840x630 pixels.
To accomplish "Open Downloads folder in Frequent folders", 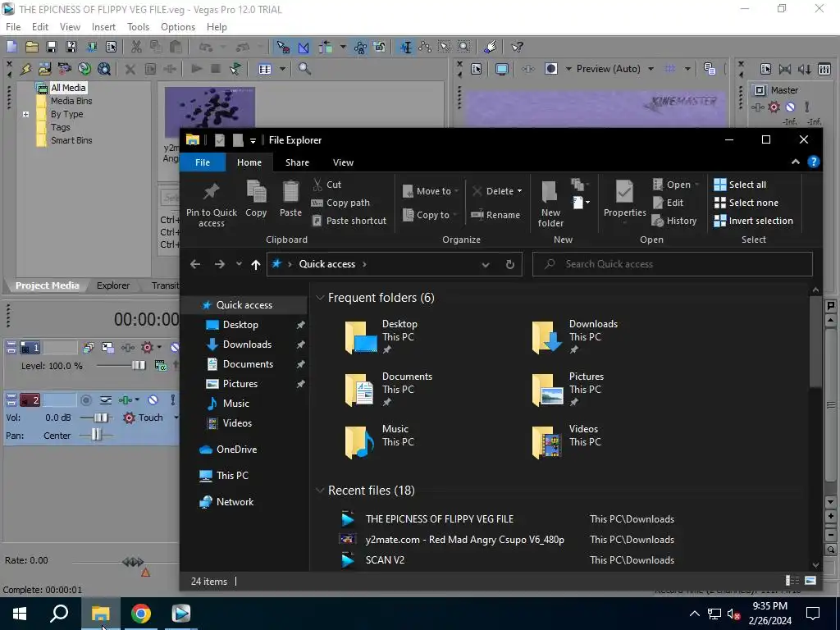I will (x=575, y=336).
